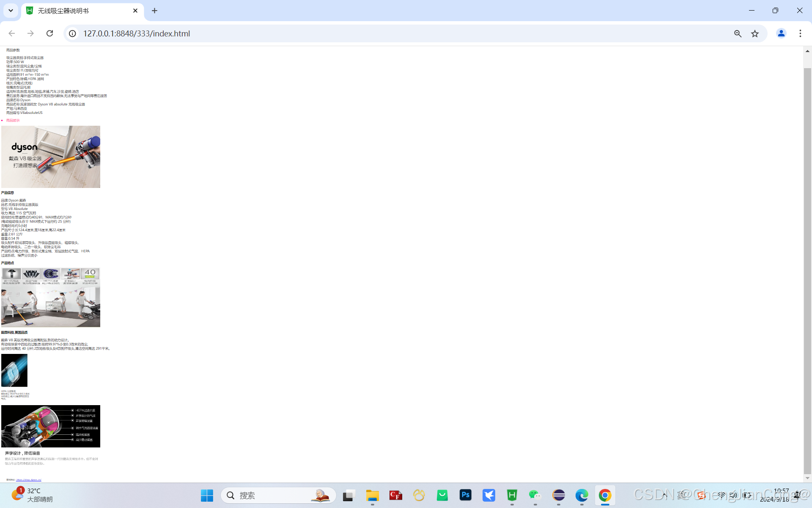This screenshot has width=812, height=508.
Task: Open a new browser tab
Action: tap(154, 11)
